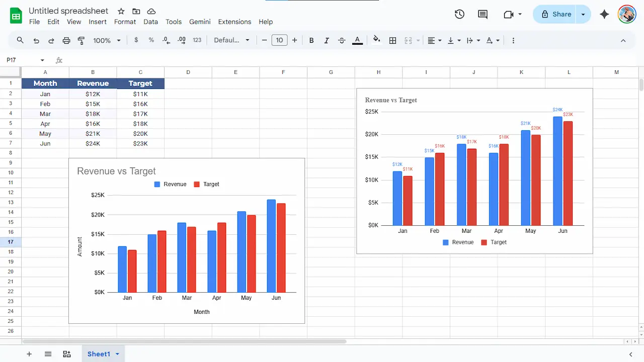Viewport: 644px width, 362px height.
Task: Open the Google Sheets home icon
Action: pyautogui.click(x=16, y=16)
